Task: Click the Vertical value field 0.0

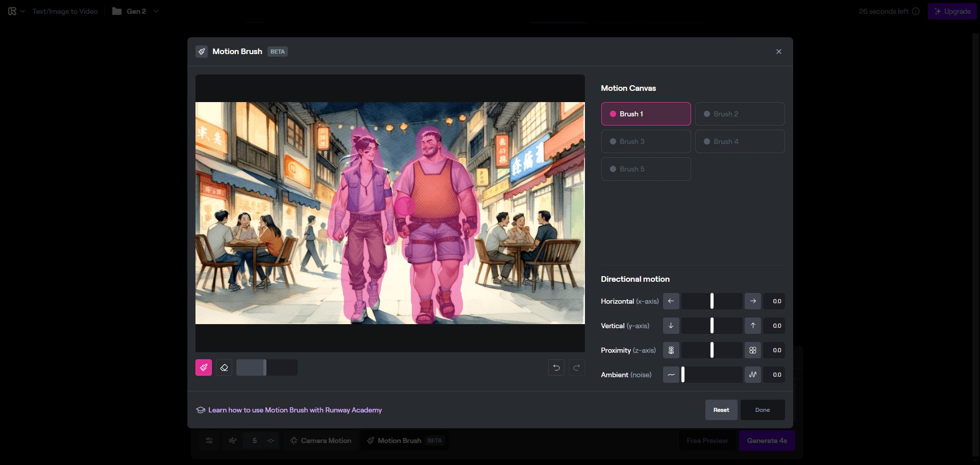Action: pos(774,326)
